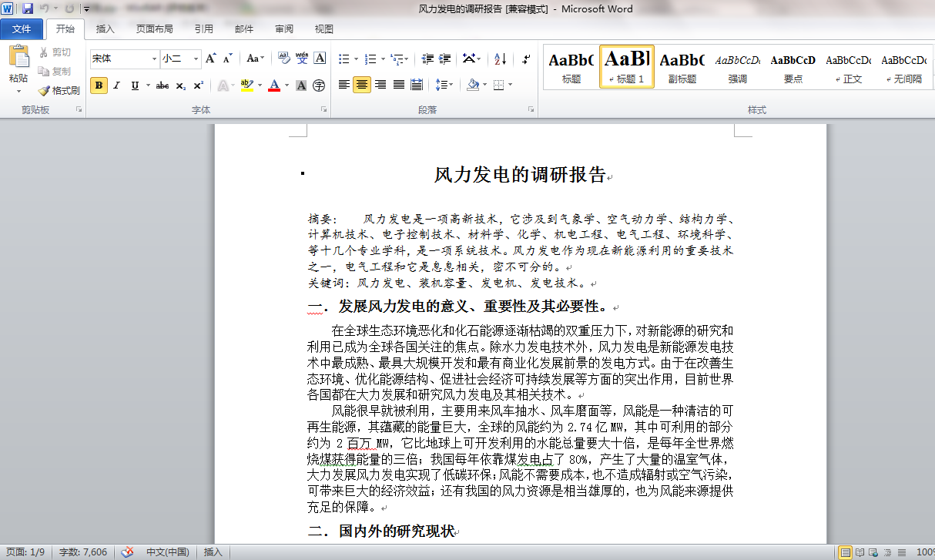Click the subscript icon
This screenshot has height=560, width=935.
coord(180,86)
